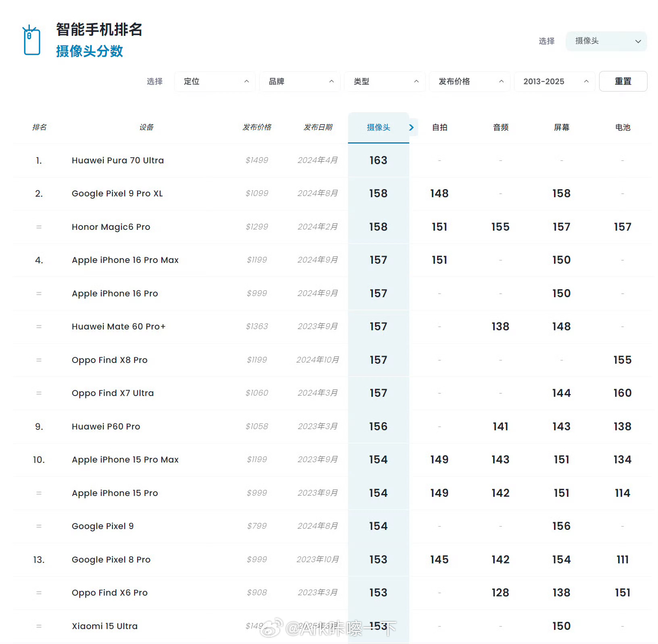Click battery score 160 for Oppo Find X7 Ultra

pos(623,393)
